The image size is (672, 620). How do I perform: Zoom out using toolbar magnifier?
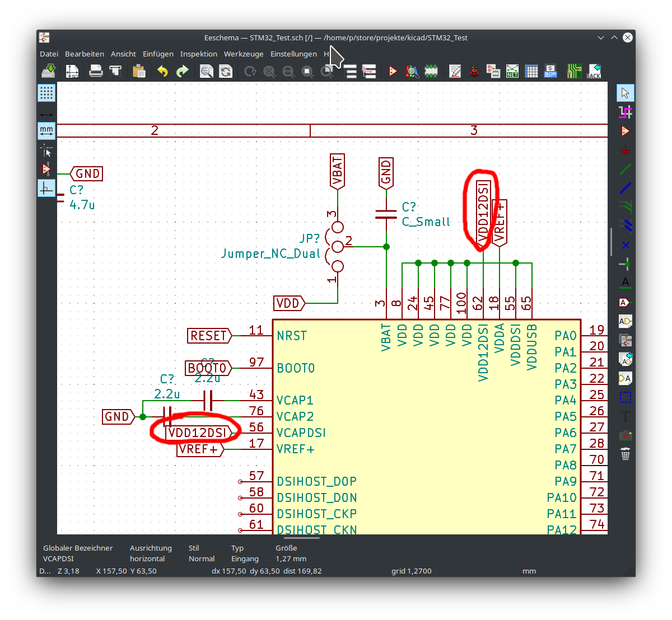[x=288, y=71]
